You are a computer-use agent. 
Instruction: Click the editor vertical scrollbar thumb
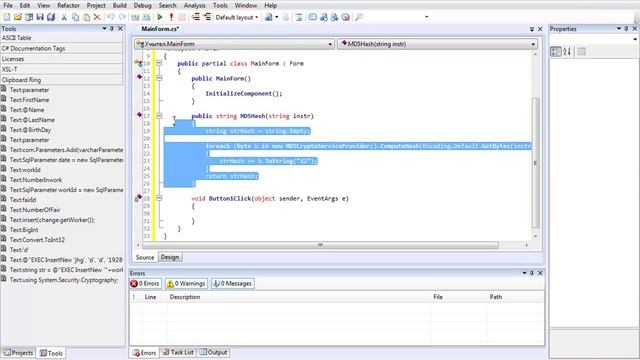click(536, 163)
